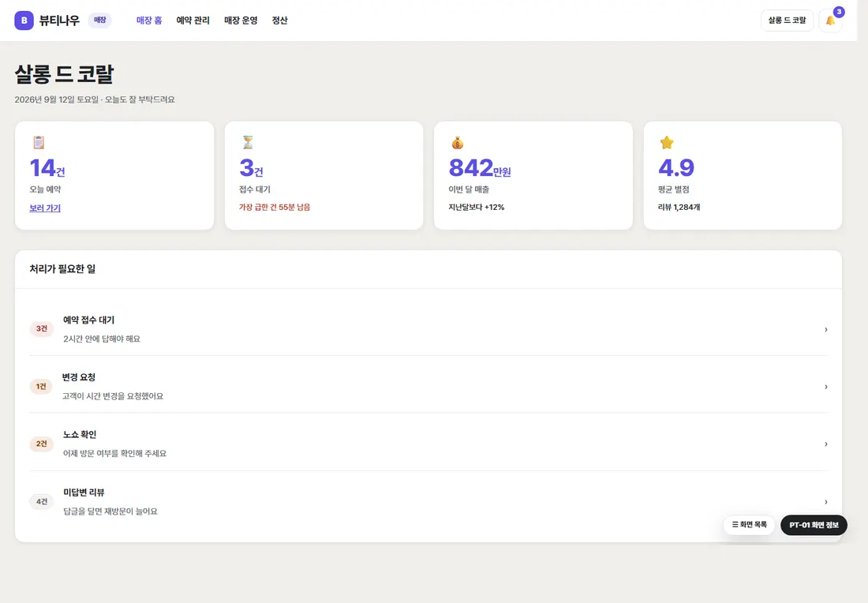Expand 미답변 리뷰 row chevron
Viewport: 868px width, 603px height.
pos(826,502)
